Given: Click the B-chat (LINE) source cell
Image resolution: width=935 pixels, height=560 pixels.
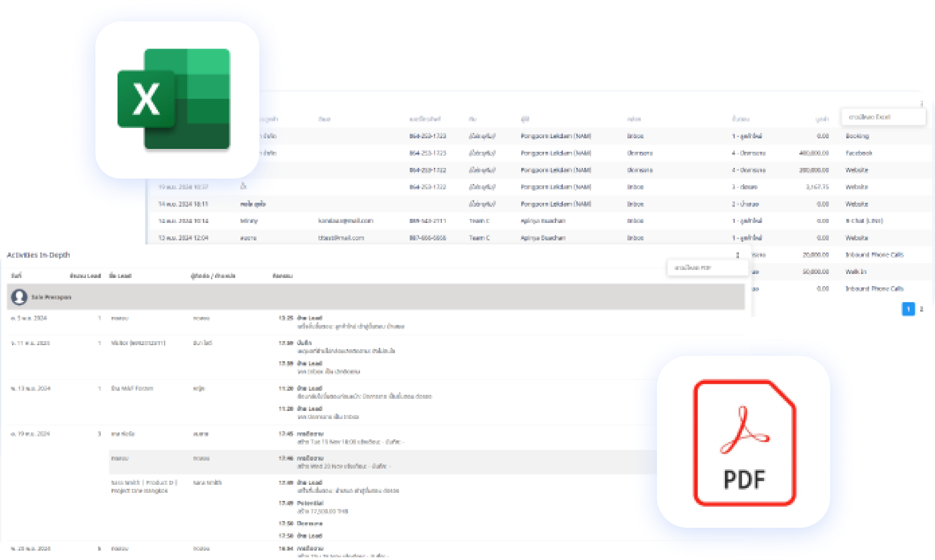Looking at the screenshot, I should click(x=864, y=221).
